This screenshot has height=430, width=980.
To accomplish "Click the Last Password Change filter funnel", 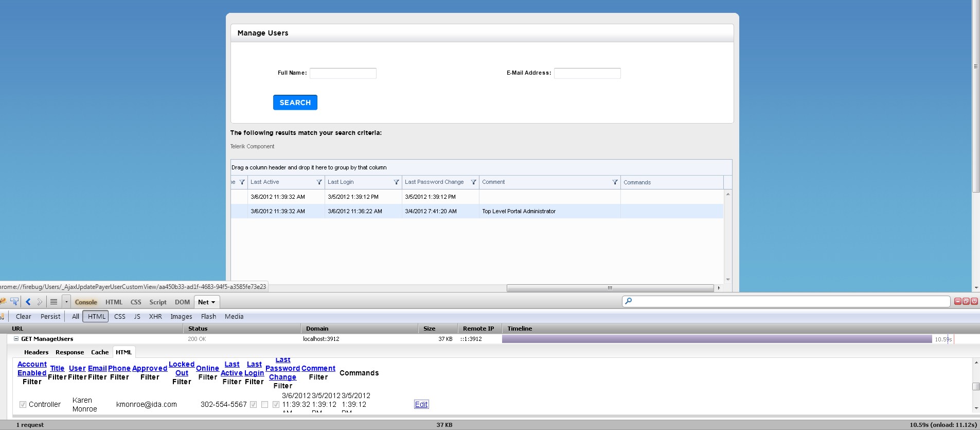I will (473, 182).
